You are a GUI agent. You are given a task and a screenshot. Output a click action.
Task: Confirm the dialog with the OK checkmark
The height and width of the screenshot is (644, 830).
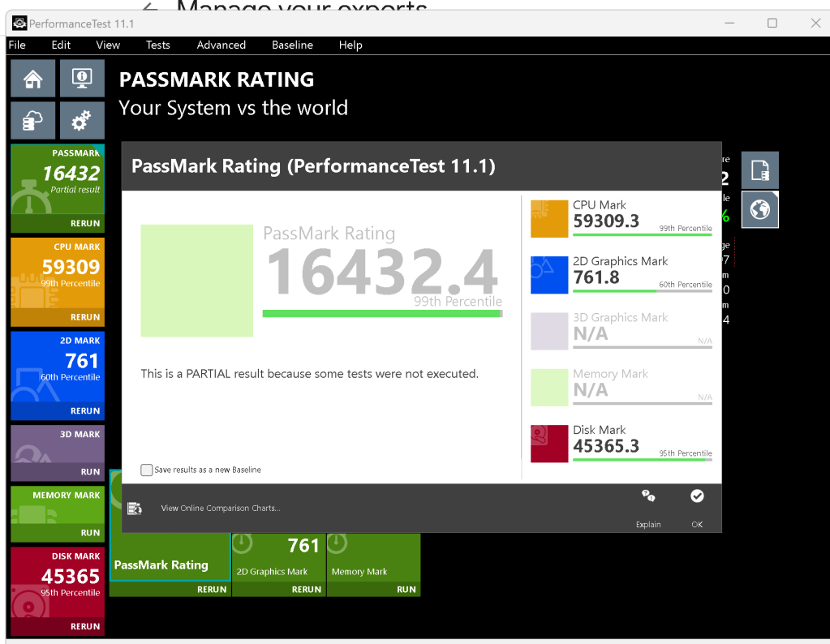pyautogui.click(x=697, y=496)
